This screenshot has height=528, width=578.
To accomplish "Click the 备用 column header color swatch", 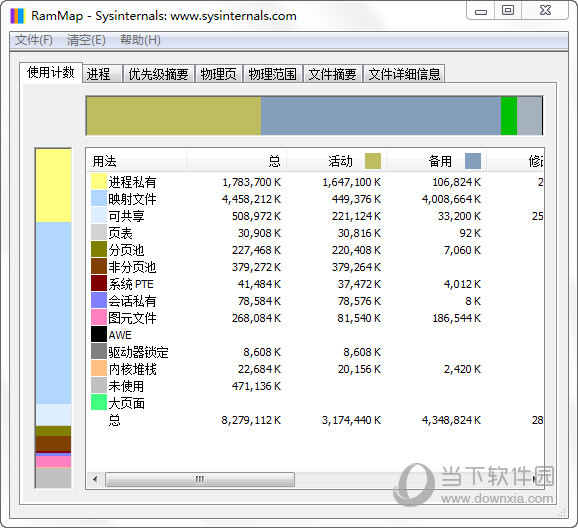I will coord(473,161).
